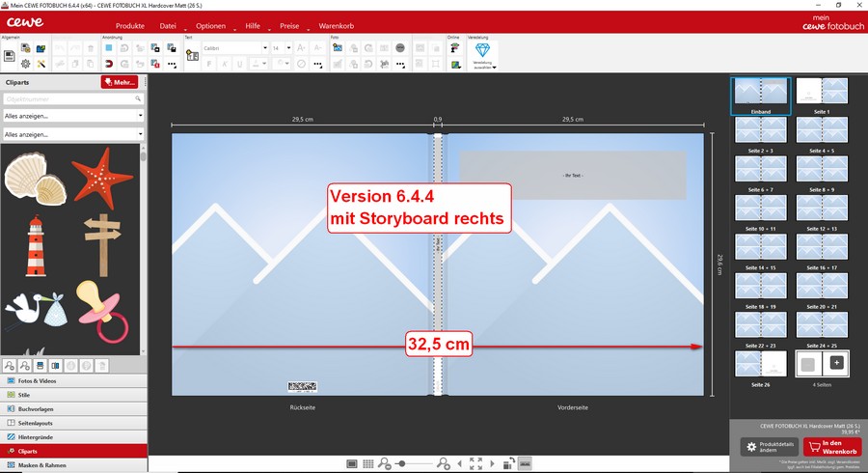Click the insert text box icon
The image size is (868, 473).
click(192, 57)
